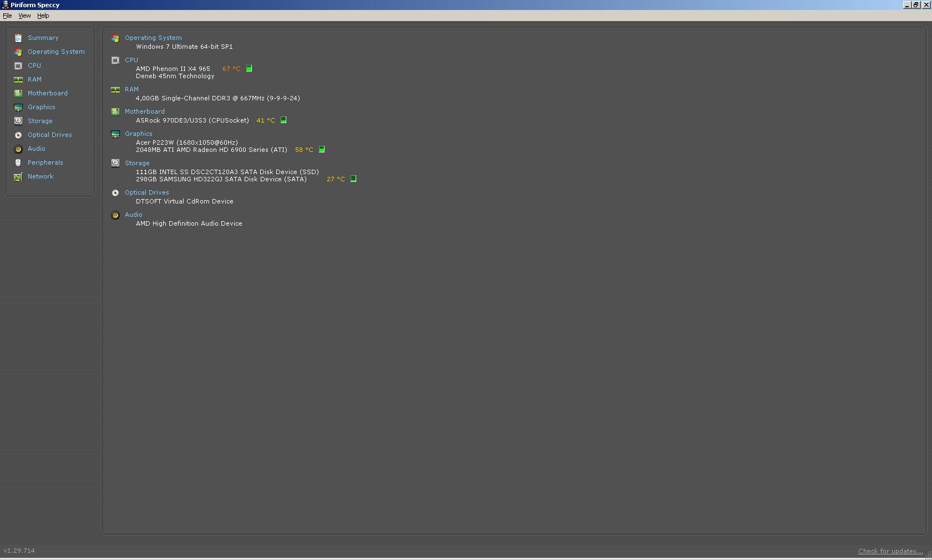Click the text 'AMD Phenom II X4 965'
Screen dimensions: 932x560
173,69
